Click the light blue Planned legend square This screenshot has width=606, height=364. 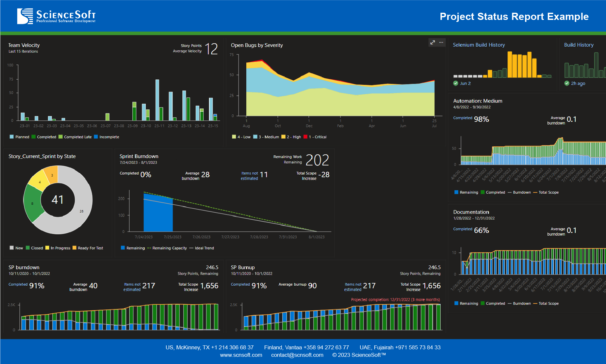12,137
